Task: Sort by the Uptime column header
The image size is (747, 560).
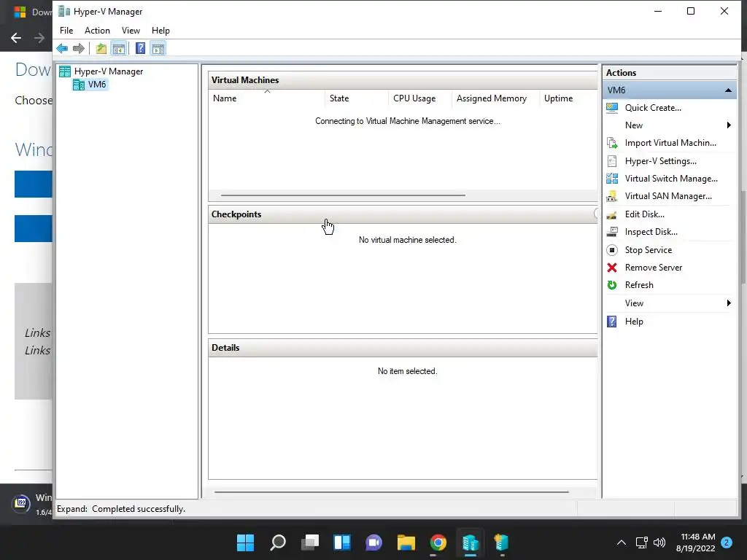Action: coord(568,98)
